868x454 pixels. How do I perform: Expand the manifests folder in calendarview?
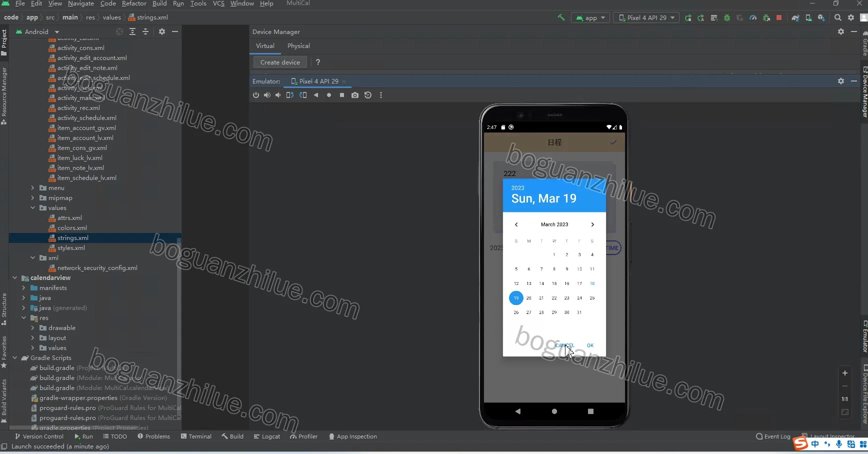point(24,288)
